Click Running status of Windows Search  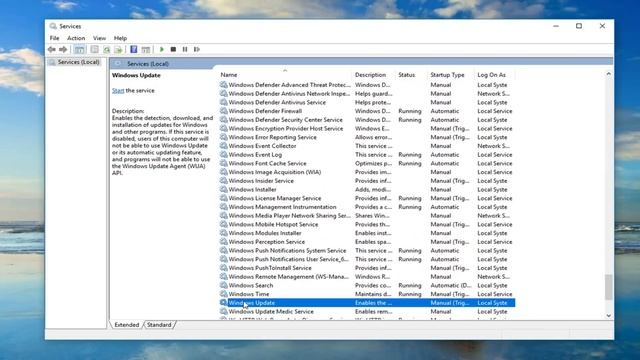click(410, 285)
